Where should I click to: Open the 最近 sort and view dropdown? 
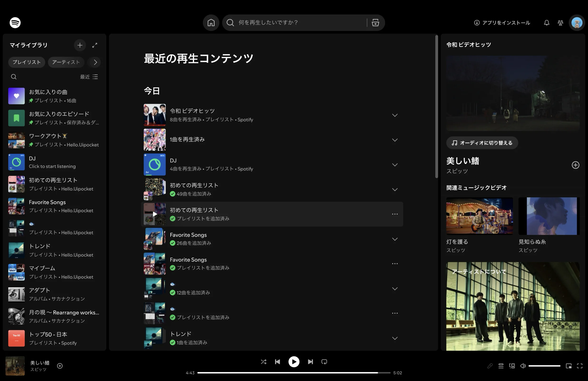[x=89, y=77]
